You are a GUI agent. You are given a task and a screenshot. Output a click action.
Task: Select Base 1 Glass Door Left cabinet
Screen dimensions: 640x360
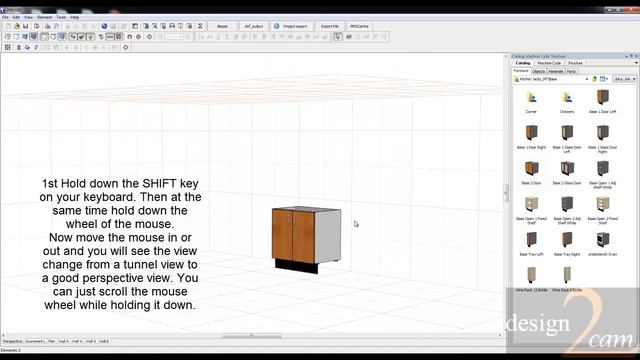coord(567,139)
